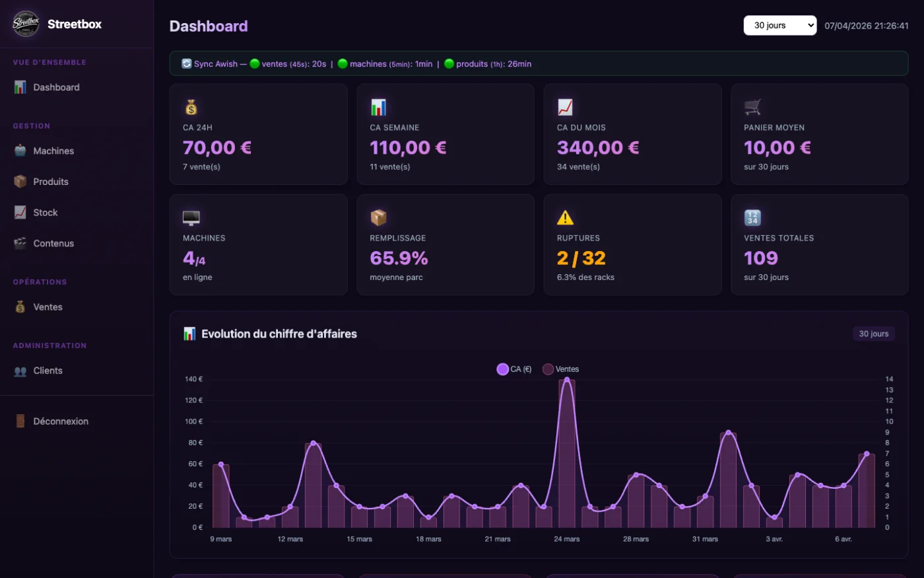The width and height of the screenshot is (924, 578).
Task: Open the 30 jours period dropdown
Action: tap(780, 25)
